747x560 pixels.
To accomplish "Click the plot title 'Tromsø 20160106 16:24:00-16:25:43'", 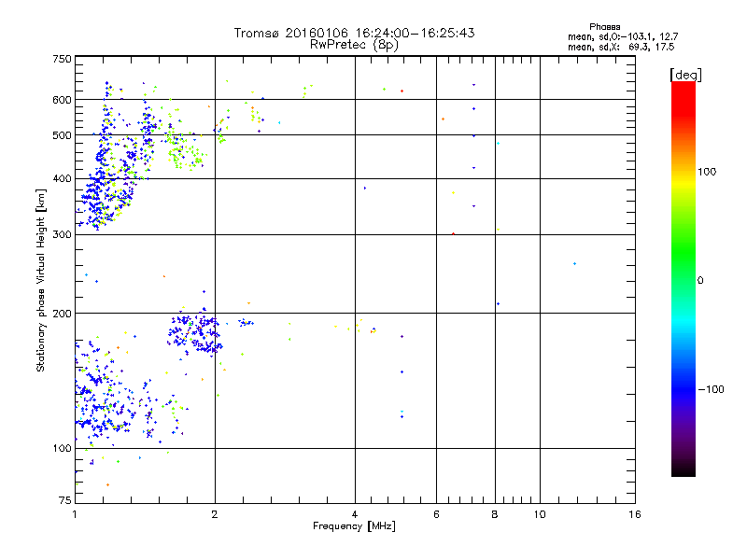I will click(354, 33).
